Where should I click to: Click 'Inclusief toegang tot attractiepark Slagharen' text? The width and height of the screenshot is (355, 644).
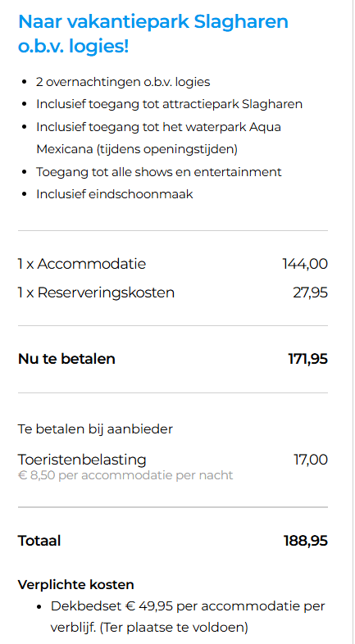click(x=169, y=104)
